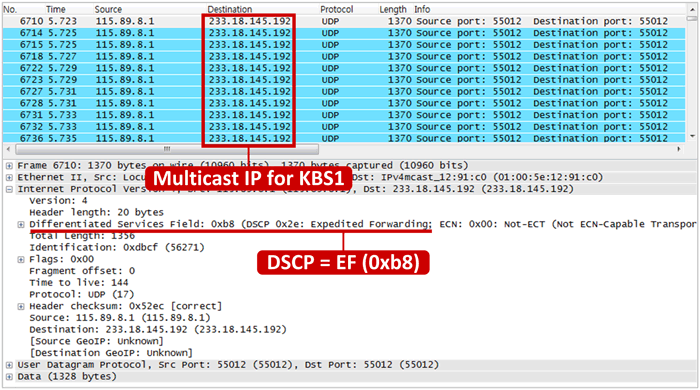Sort packets by the Source column header
This screenshot has width=700, height=390.
pos(108,9)
